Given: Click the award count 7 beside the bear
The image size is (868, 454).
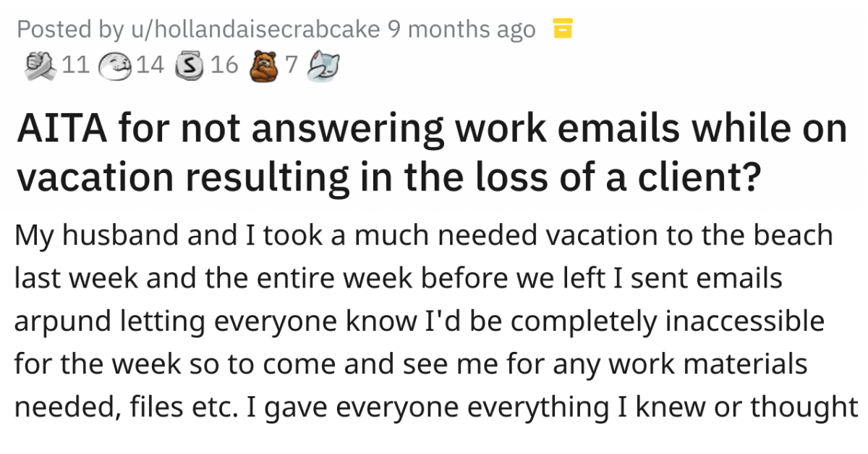Looking at the screenshot, I should [291, 65].
